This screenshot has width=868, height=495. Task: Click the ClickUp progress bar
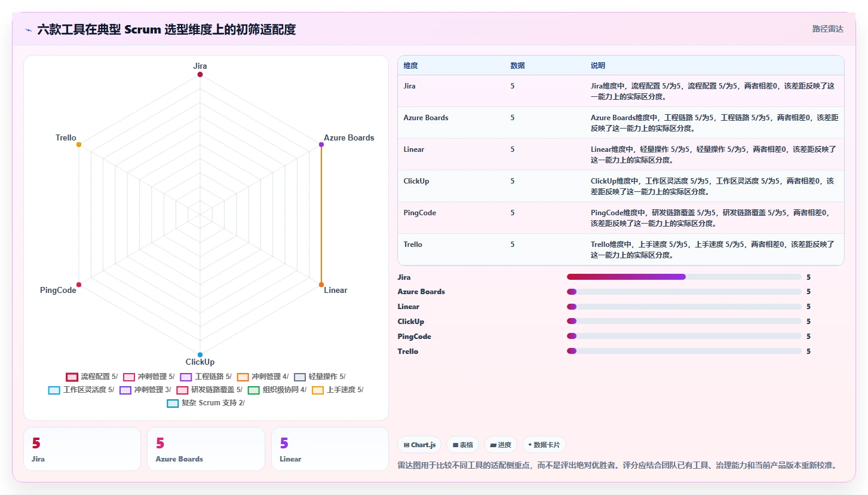pyautogui.click(x=684, y=322)
